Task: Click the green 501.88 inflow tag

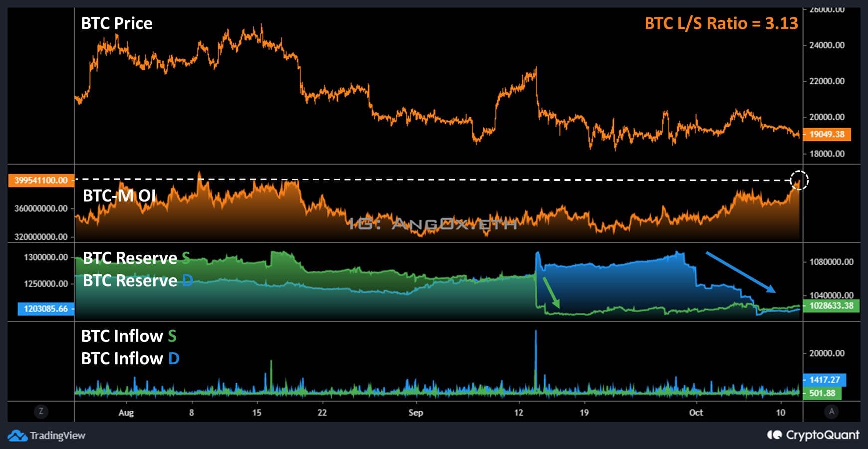Action: click(826, 393)
